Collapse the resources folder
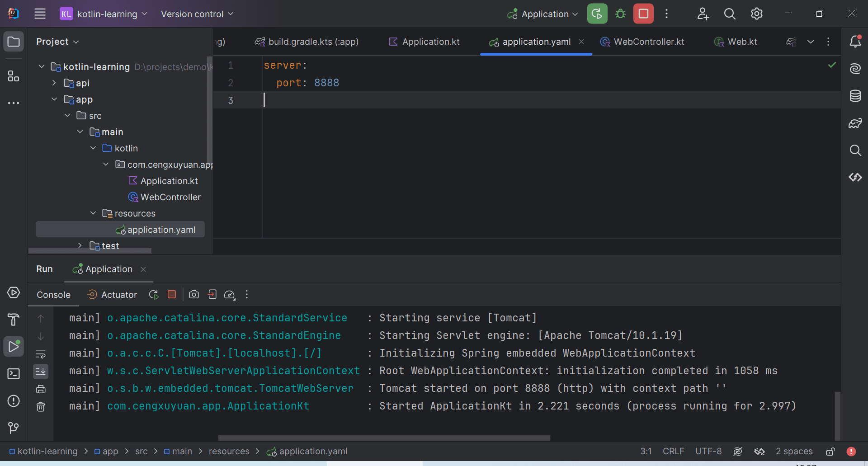 [93, 213]
